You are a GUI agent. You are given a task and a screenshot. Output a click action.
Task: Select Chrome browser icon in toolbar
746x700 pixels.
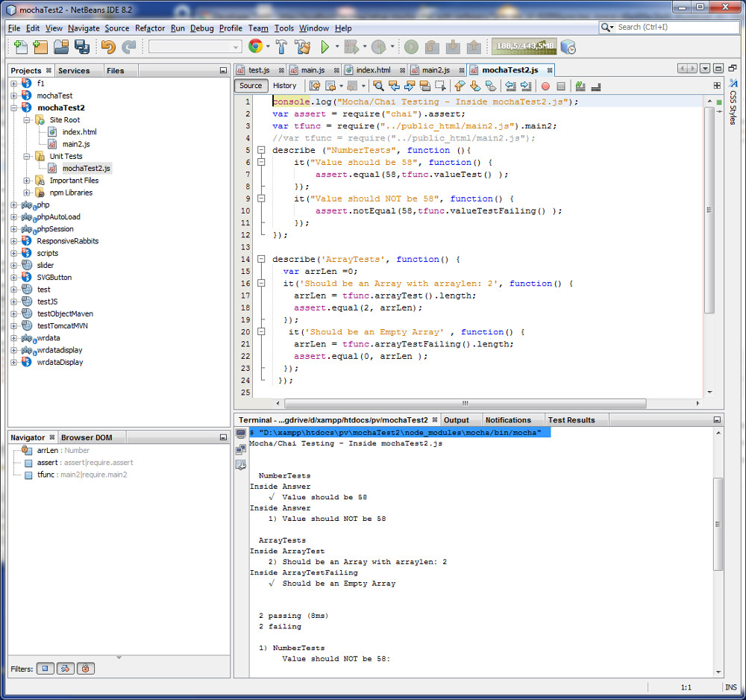pyautogui.click(x=255, y=46)
